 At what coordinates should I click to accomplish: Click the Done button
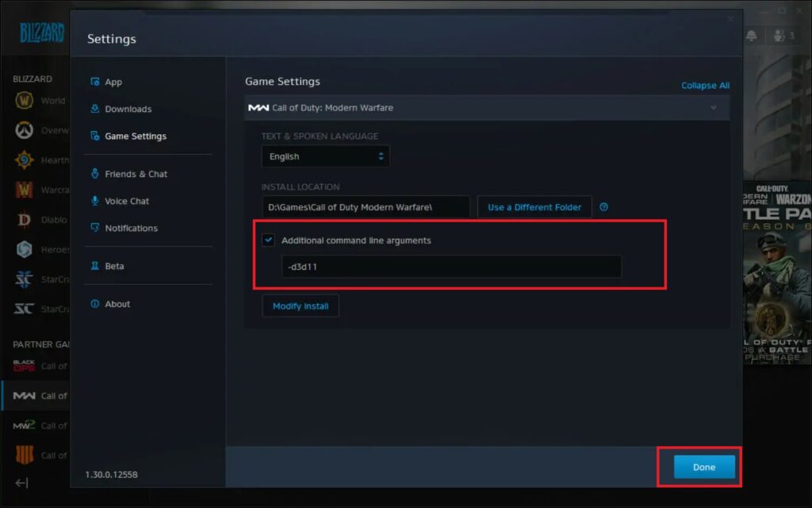coord(704,467)
